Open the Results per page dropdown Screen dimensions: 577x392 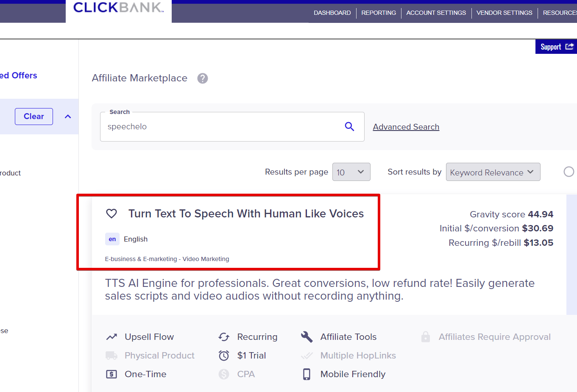pyautogui.click(x=351, y=172)
